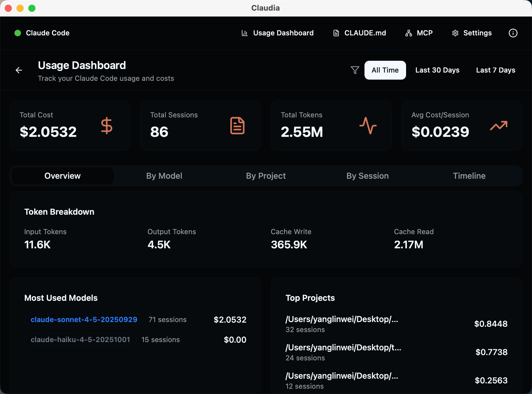The height and width of the screenshot is (394, 532).
Task: Switch to the Overview tab
Action: pyautogui.click(x=63, y=176)
